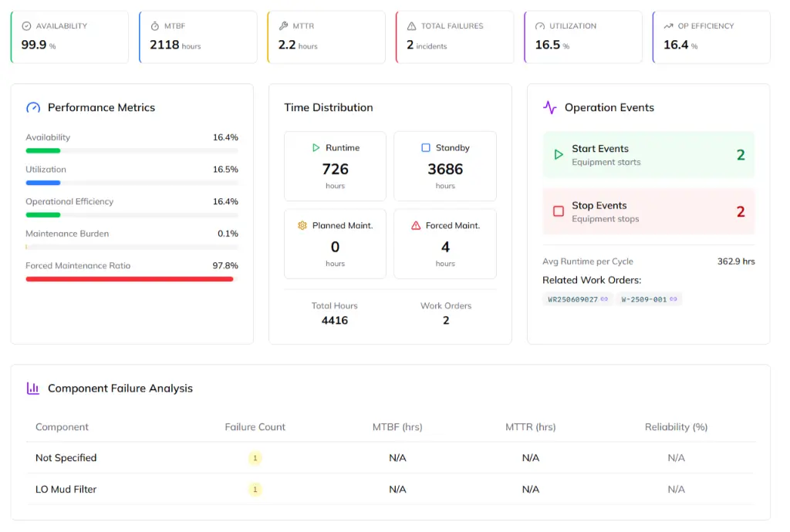Click the Availability checkmark icon

pyautogui.click(x=27, y=26)
